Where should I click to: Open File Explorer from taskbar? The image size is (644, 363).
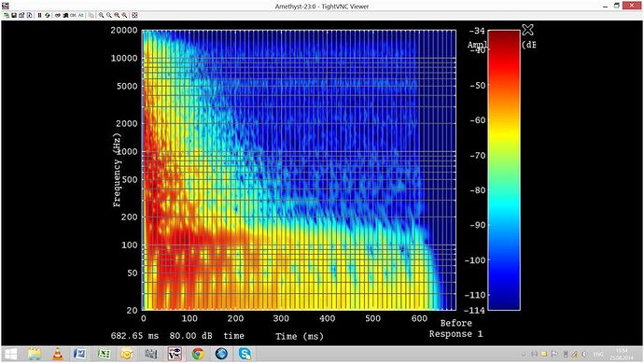(35, 354)
